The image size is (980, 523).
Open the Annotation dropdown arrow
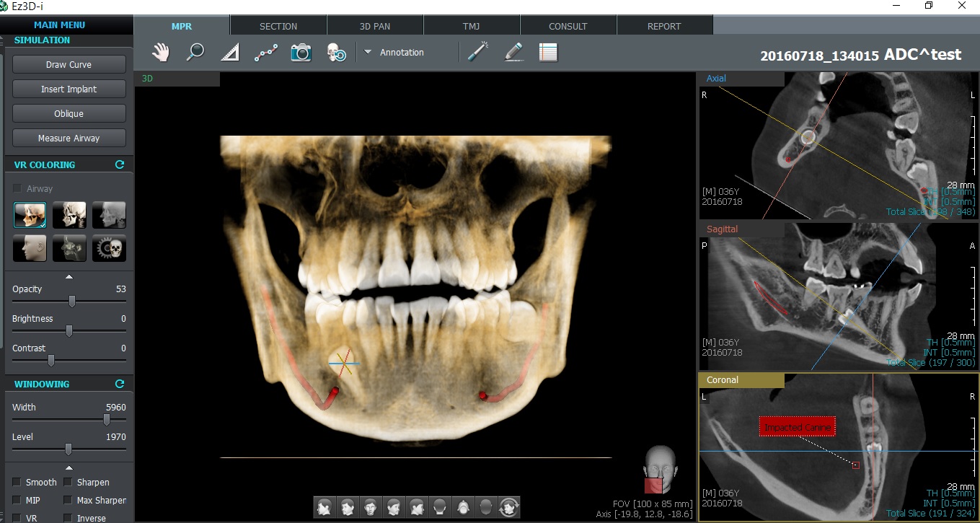[x=367, y=52]
